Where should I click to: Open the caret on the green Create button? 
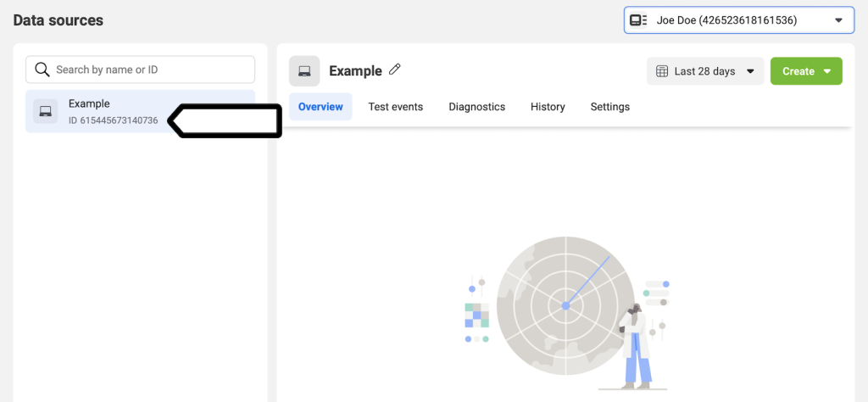click(x=828, y=71)
